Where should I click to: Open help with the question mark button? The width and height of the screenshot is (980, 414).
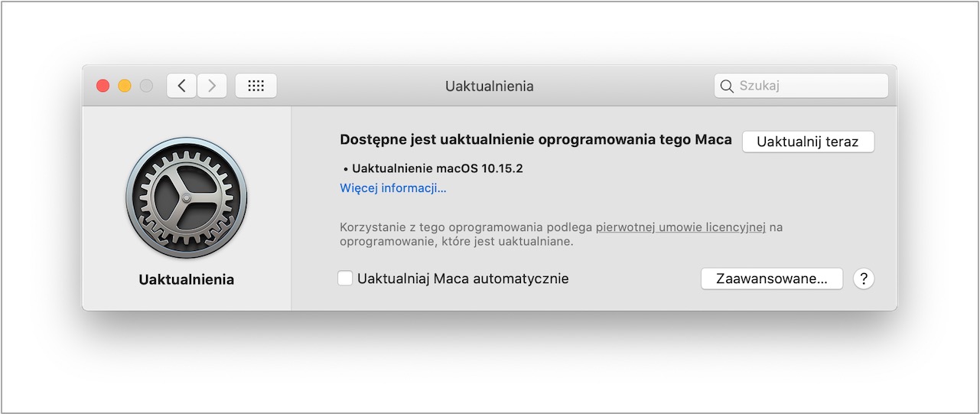coord(864,279)
